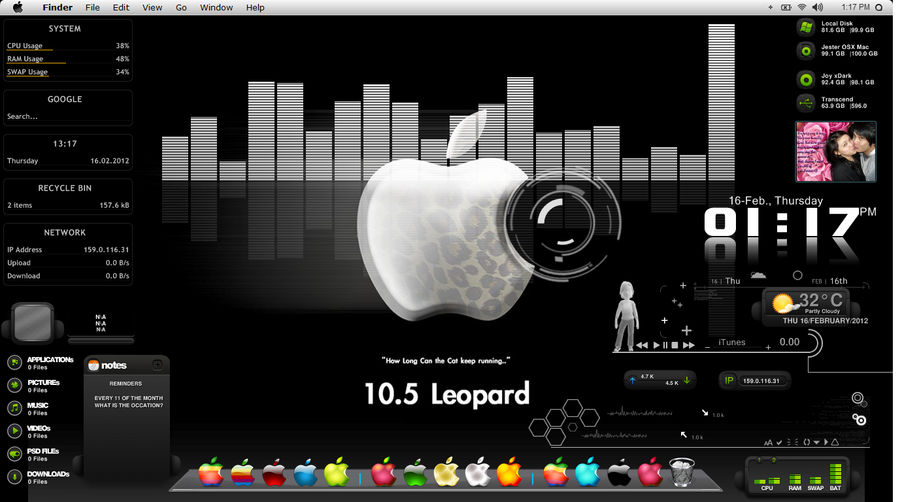Click the BAT meter bars
This screenshot has width=900, height=502.
(835, 476)
